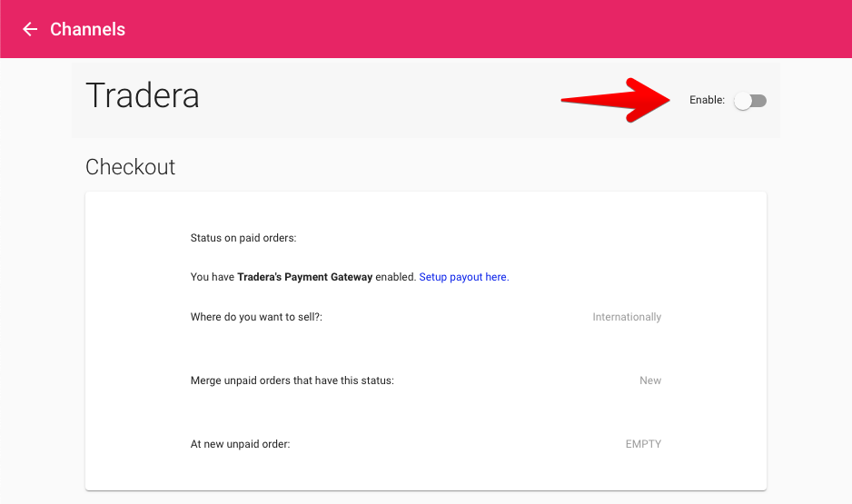Image resolution: width=852 pixels, height=504 pixels.
Task: Click the Merge unpaid orders status label
Action: (292, 380)
